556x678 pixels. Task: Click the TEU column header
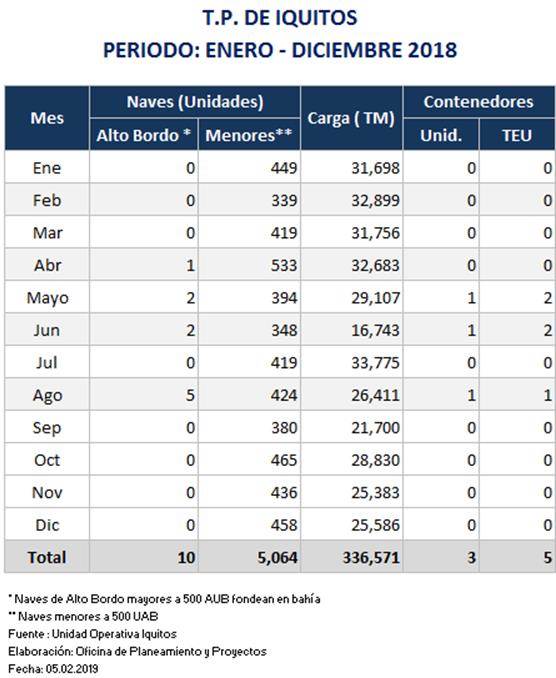517,135
